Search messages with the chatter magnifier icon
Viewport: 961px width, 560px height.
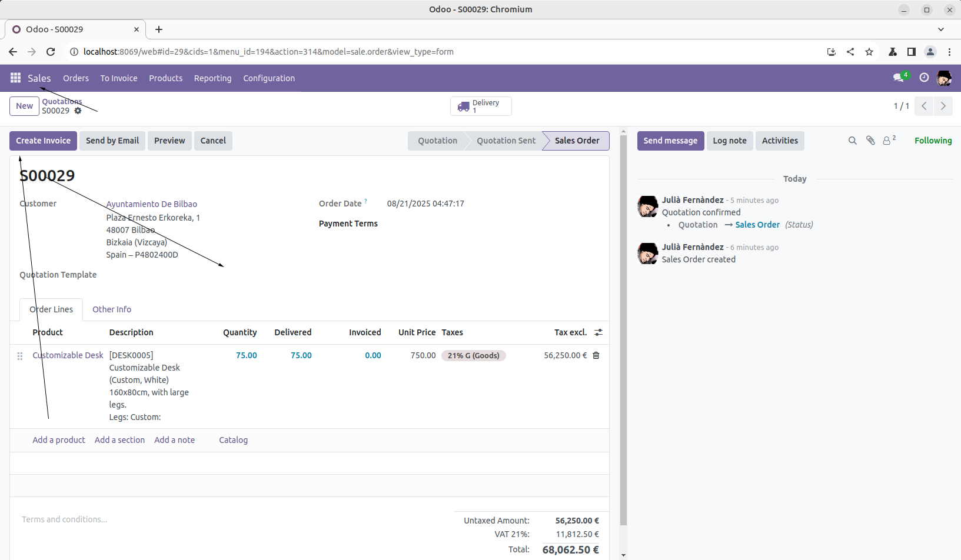pyautogui.click(x=852, y=141)
